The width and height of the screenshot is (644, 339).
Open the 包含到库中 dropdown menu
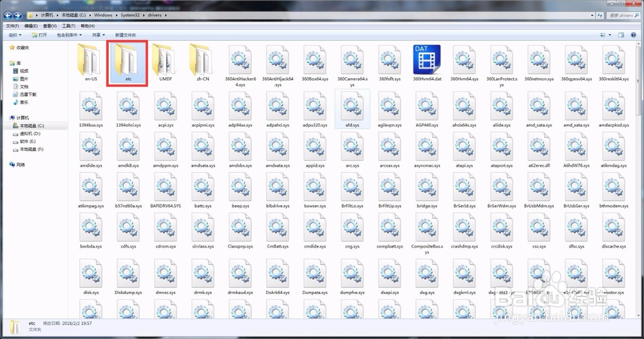69,35
